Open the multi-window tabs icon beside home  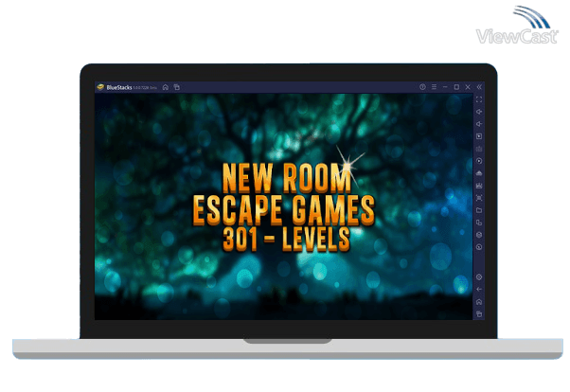[177, 87]
